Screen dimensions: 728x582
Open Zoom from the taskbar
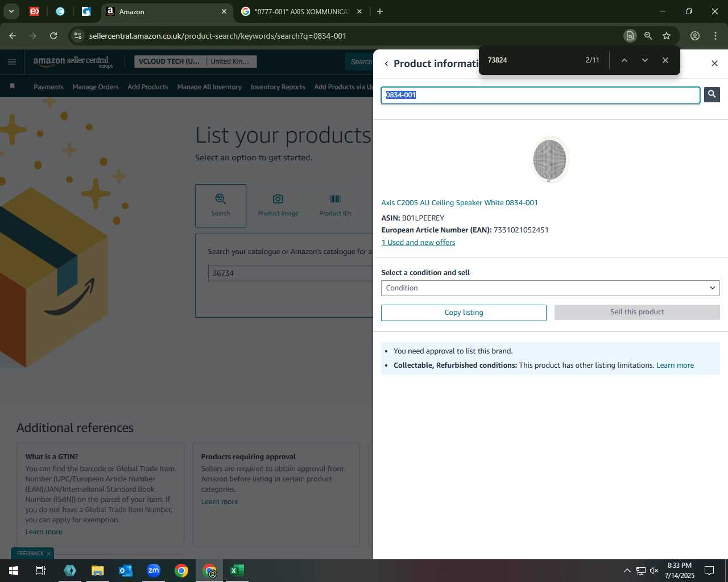point(154,571)
